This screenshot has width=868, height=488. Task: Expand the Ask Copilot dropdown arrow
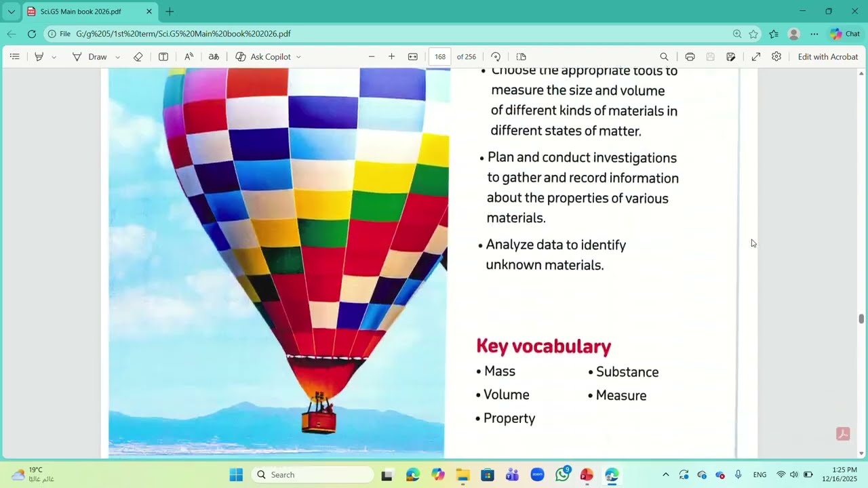[x=298, y=57]
